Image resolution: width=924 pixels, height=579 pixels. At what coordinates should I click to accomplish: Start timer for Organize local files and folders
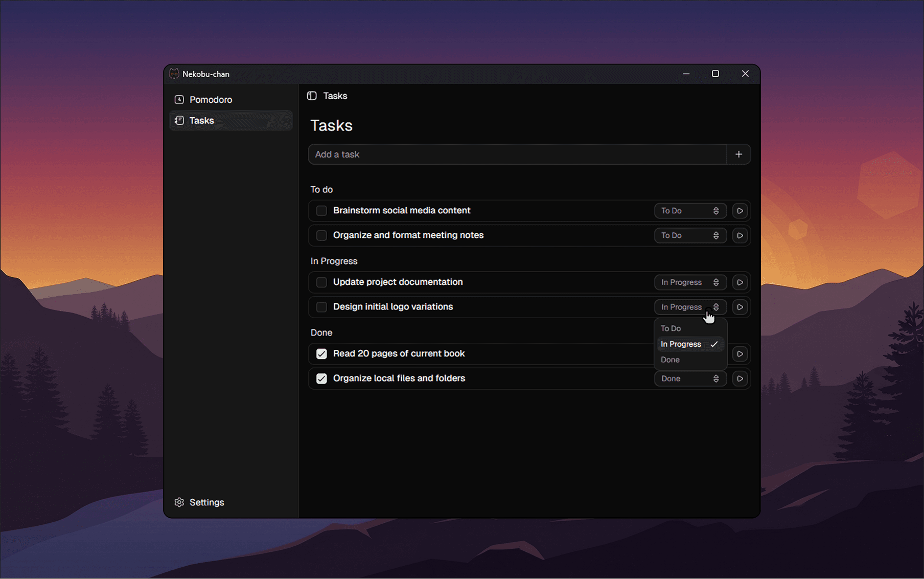740,378
